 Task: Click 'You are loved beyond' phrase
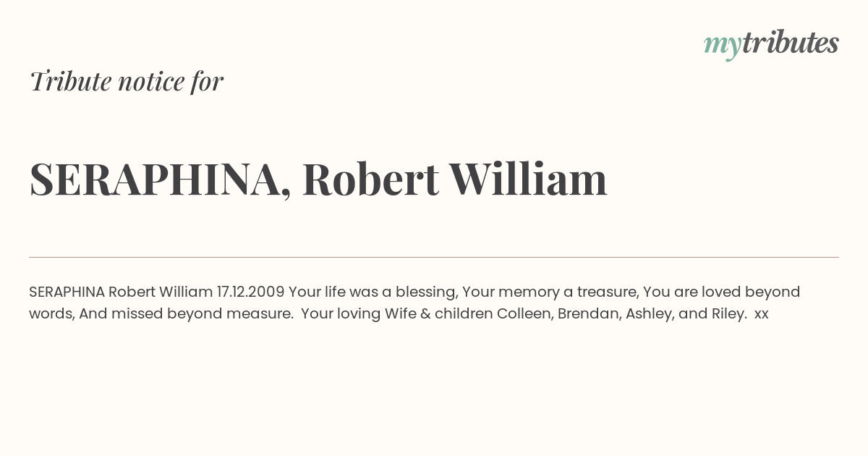click(721, 292)
